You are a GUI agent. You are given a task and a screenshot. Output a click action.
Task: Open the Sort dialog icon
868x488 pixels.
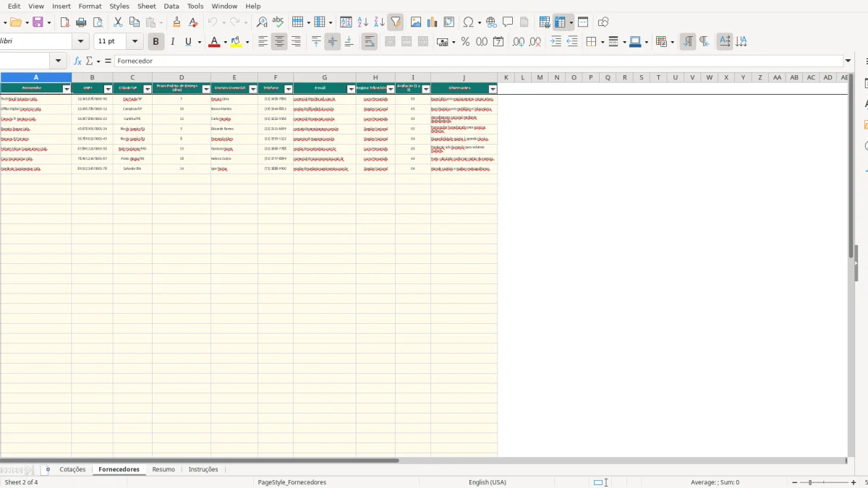coord(346,22)
